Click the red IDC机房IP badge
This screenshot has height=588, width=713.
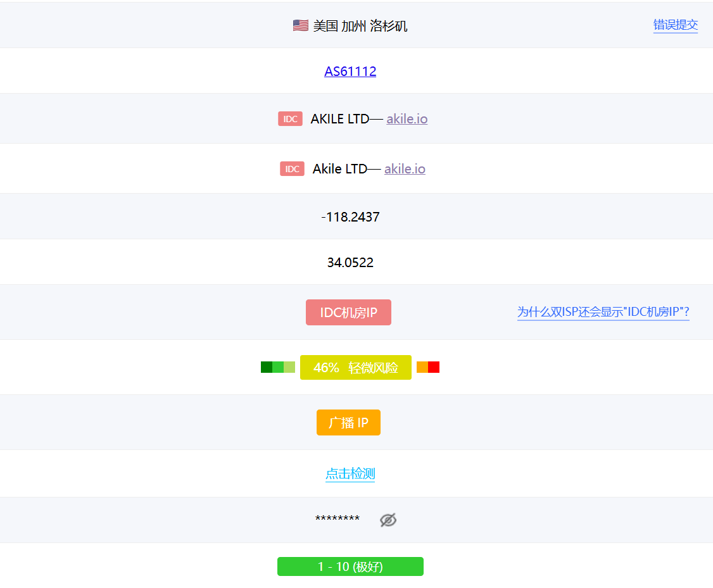(348, 313)
